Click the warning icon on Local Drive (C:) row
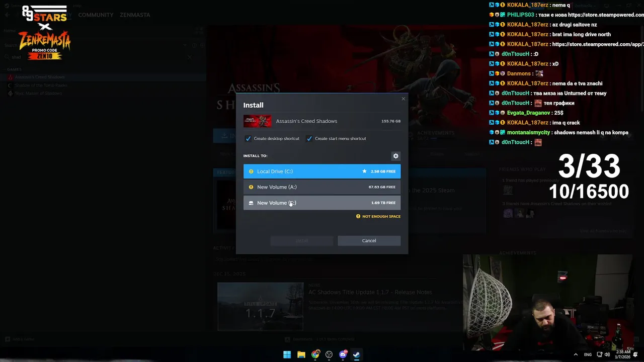The height and width of the screenshot is (362, 644). [x=251, y=171]
